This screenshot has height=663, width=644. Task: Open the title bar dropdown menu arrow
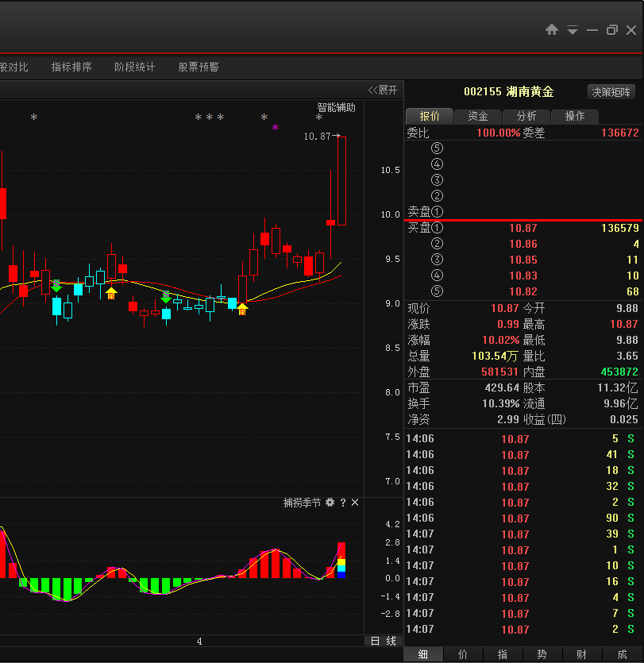pyautogui.click(x=573, y=30)
